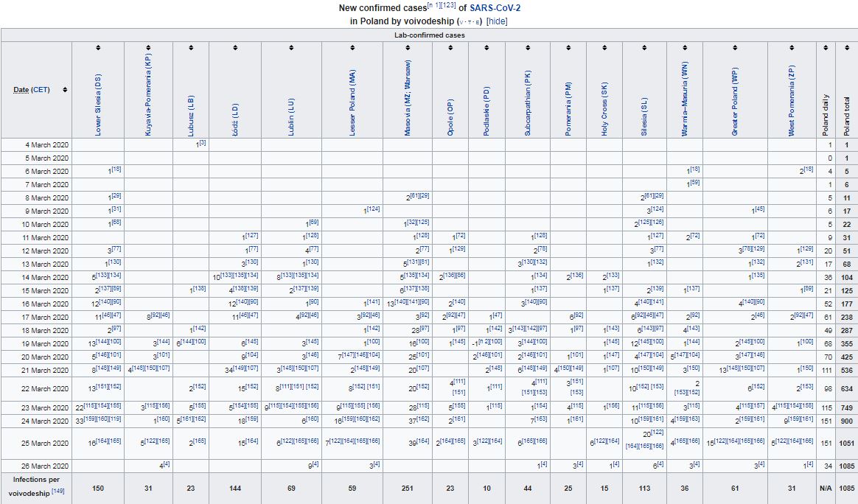Open the Subcarpathian (PK) header link
Viewport: 858px width, 504px height.
528,102
